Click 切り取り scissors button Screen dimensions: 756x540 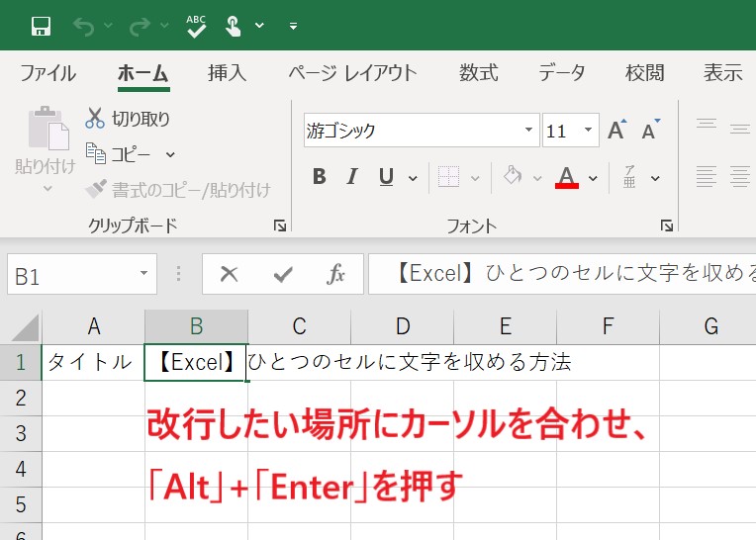coord(128,119)
